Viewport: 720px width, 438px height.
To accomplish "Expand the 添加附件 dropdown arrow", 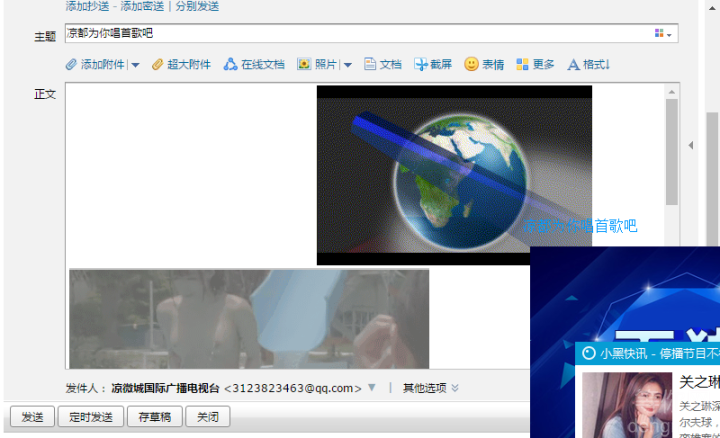I will coord(135,65).
